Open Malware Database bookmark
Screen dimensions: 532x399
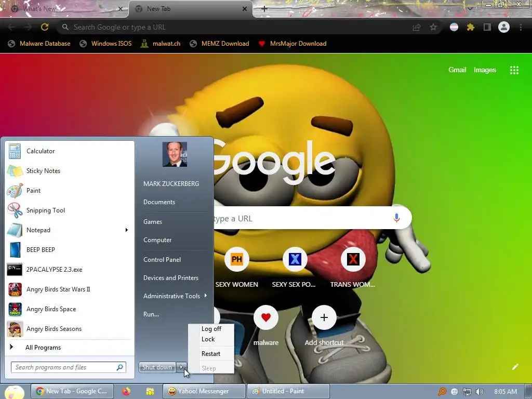pos(39,44)
